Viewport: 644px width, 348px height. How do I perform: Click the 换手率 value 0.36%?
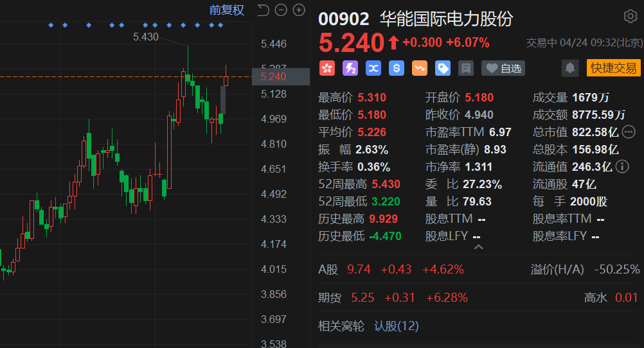point(374,166)
